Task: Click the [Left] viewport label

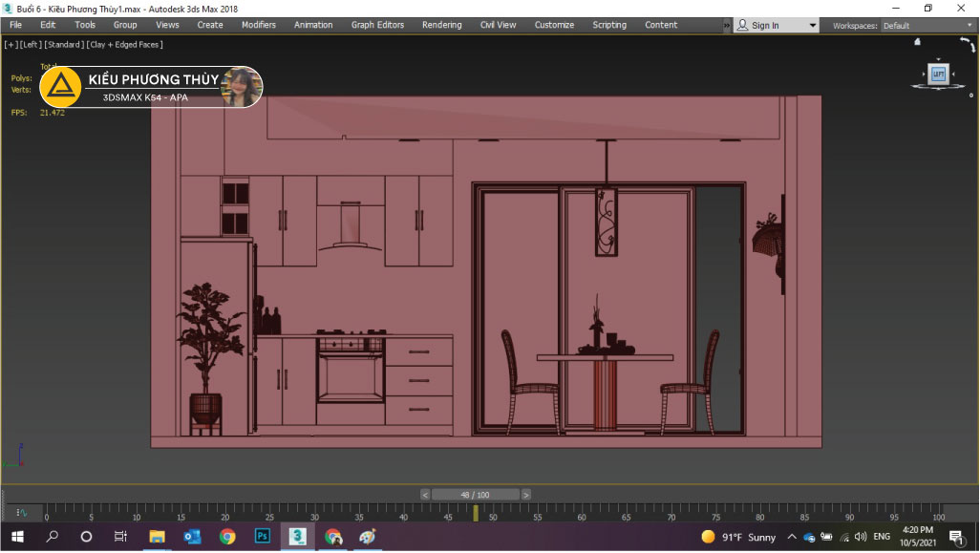Action: (x=31, y=44)
